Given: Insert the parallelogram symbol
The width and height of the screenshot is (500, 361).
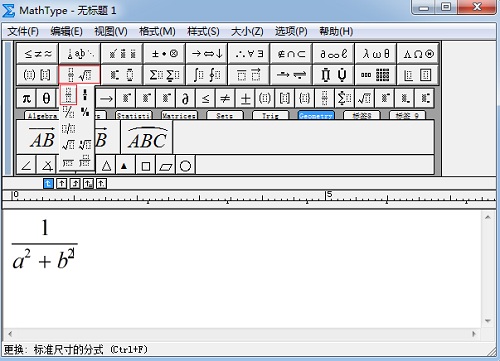Looking at the screenshot, I should tap(166, 165).
